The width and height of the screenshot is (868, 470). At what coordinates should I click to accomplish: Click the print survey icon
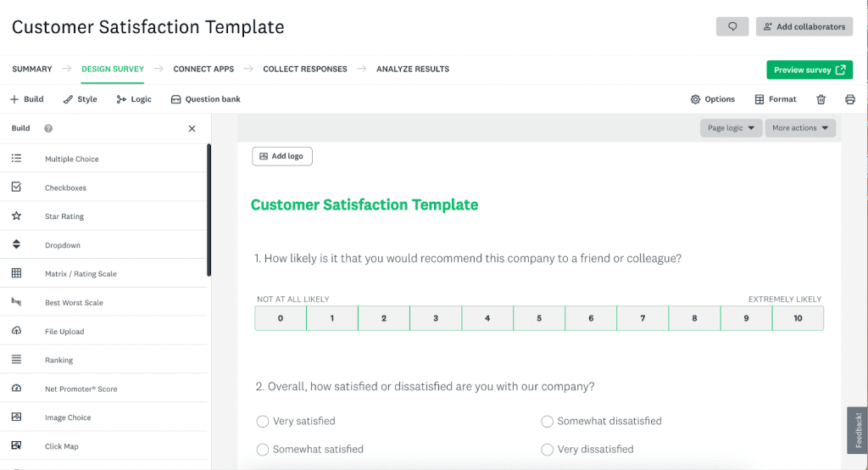click(849, 99)
